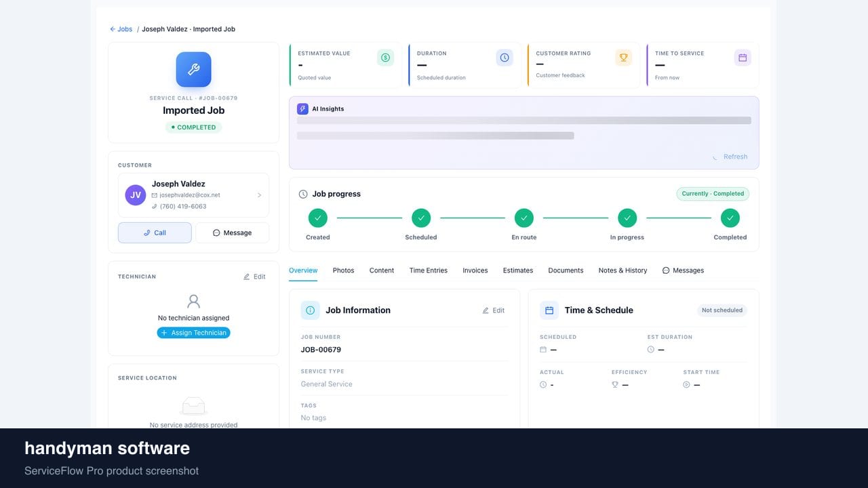Call customer Joseph Valdez
The height and width of the screenshot is (488, 868).
coord(155,232)
